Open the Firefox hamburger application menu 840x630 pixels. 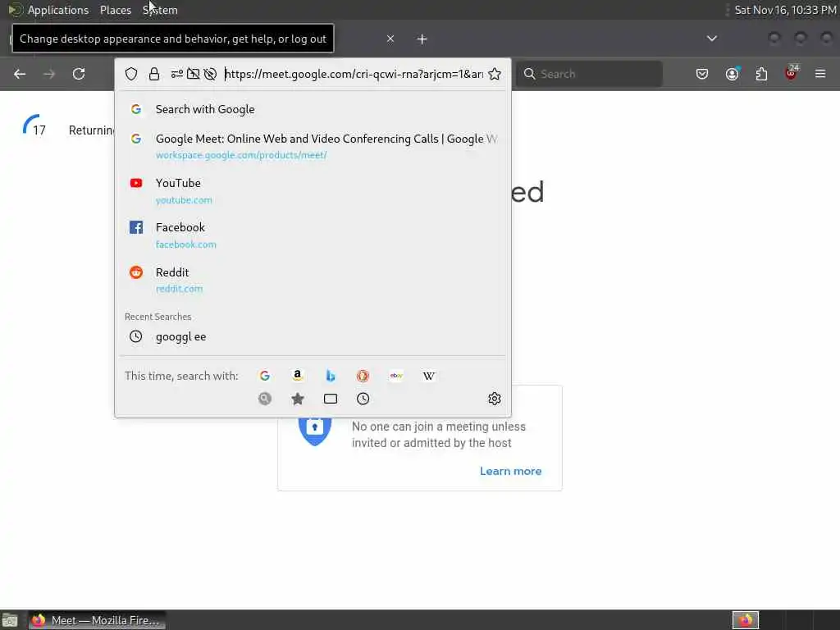(820, 74)
